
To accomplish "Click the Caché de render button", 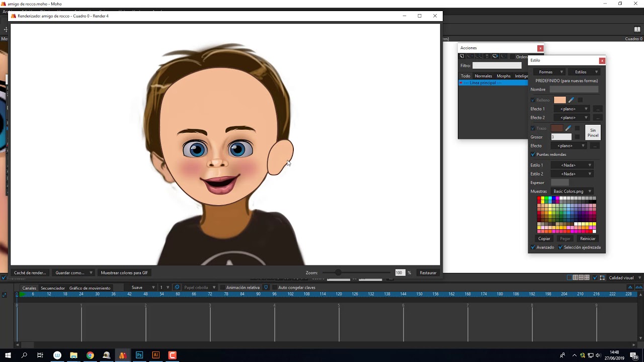I will pos(30,273).
